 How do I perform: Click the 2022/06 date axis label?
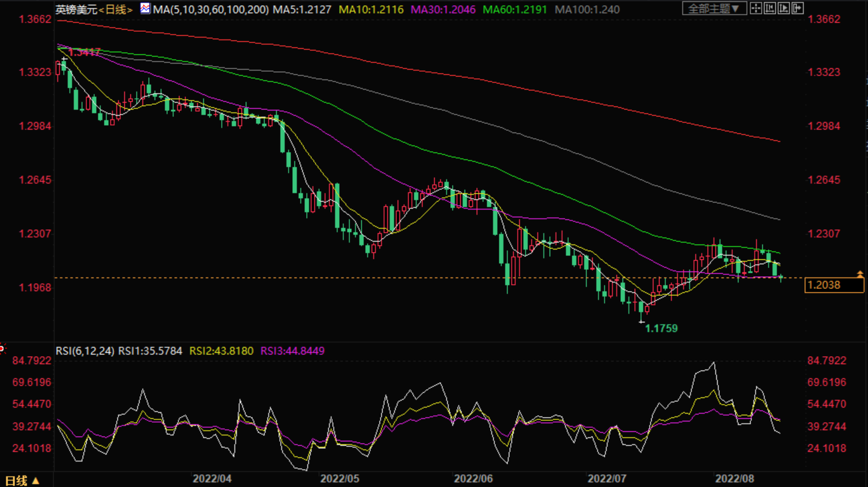pos(473,479)
